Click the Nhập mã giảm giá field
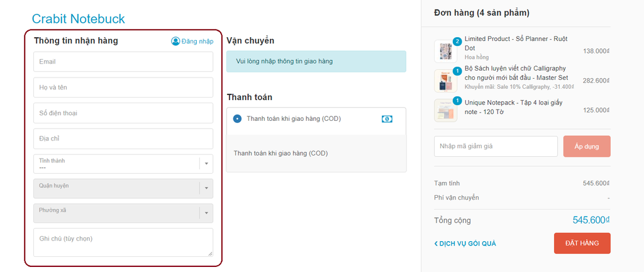This screenshot has width=644, height=272. (496, 146)
